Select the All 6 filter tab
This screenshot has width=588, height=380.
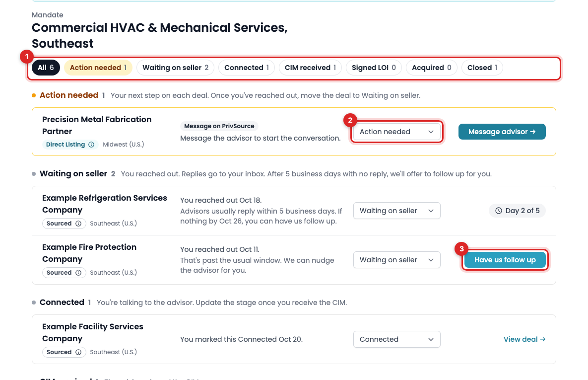pyautogui.click(x=46, y=68)
